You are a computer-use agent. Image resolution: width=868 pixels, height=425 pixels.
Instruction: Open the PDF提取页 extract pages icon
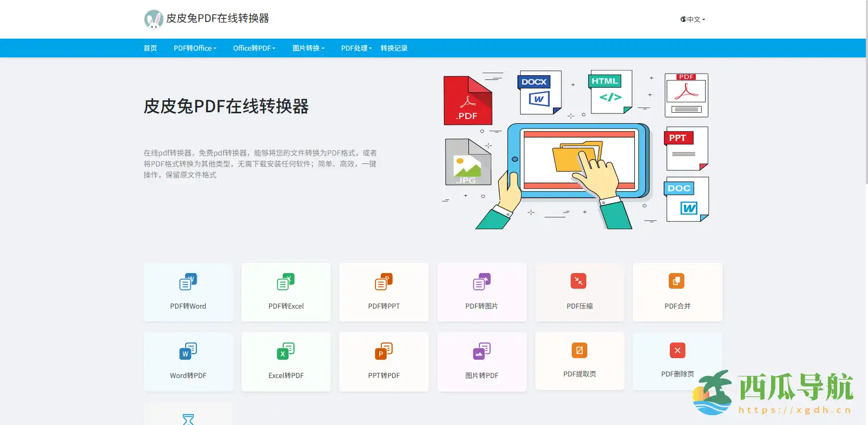tap(579, 350)
